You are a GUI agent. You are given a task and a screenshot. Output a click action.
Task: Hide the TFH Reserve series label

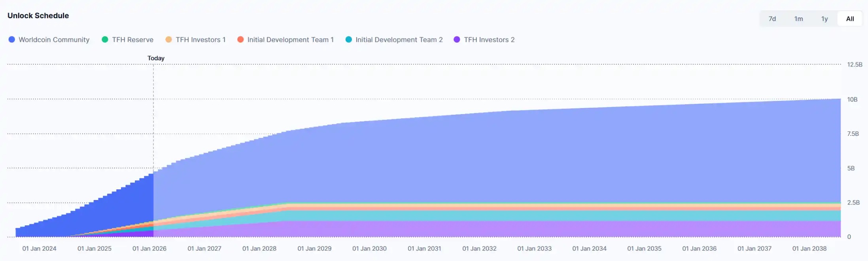(x=132, y=40)
